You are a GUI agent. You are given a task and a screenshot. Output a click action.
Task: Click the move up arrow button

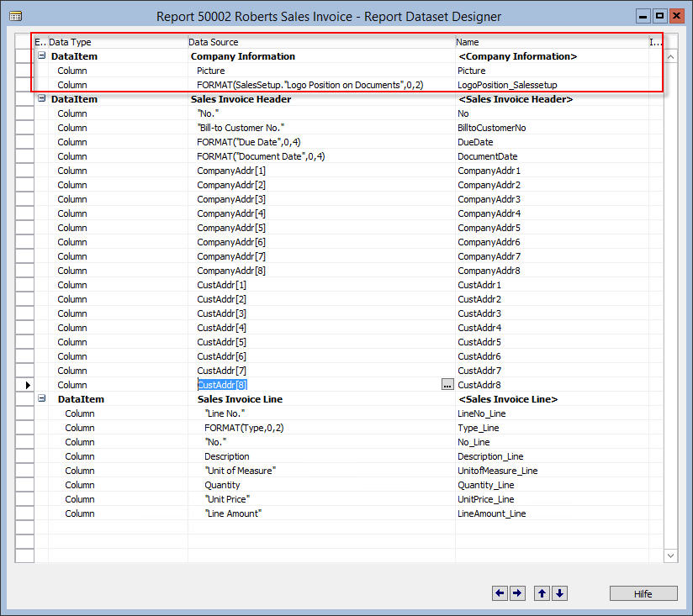(x=542, y=593)
